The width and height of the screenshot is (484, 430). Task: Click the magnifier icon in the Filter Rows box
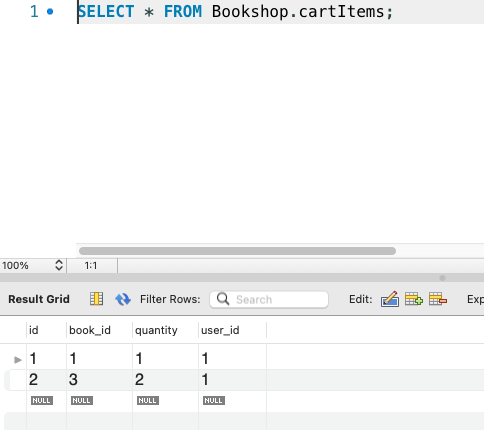tap(223, 299)
